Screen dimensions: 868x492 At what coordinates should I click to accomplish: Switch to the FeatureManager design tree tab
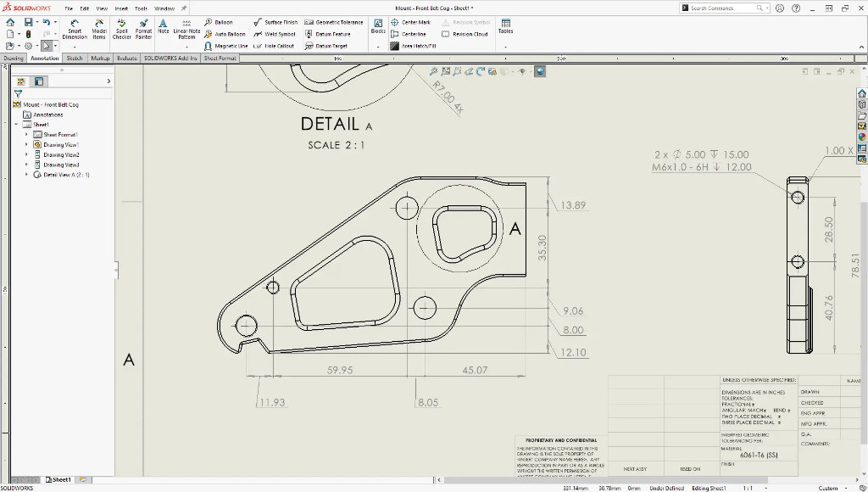[21, 81]
